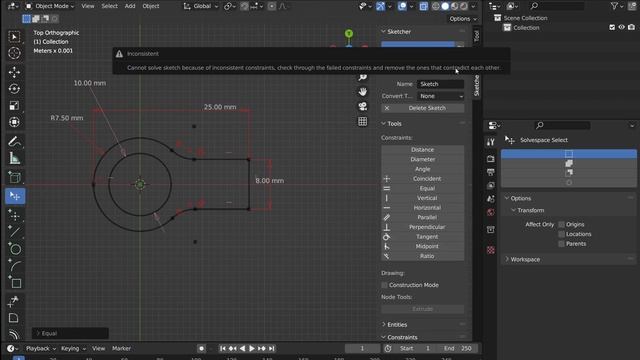Play the animation forward
This screenshot has height=360, width=640.
(252, 349)
